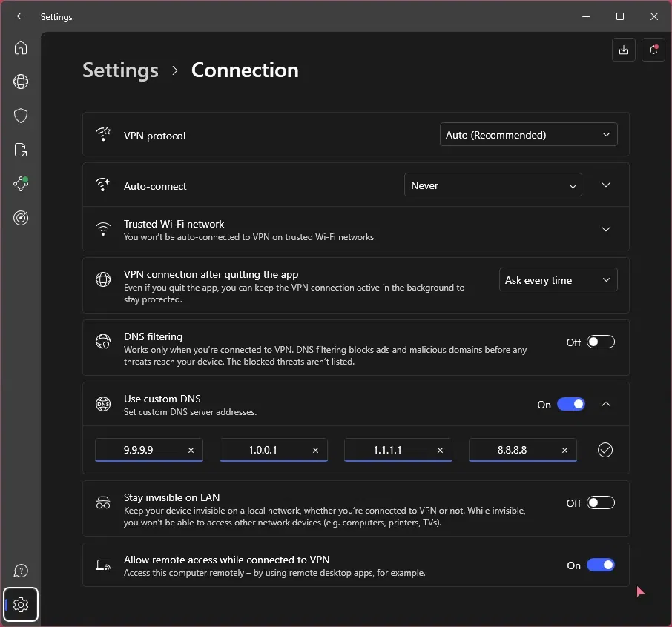This screenshot has height=627, width=672.
Task: Minimize the Settings window
Action: pyautogui.click(x=586, y=16)
